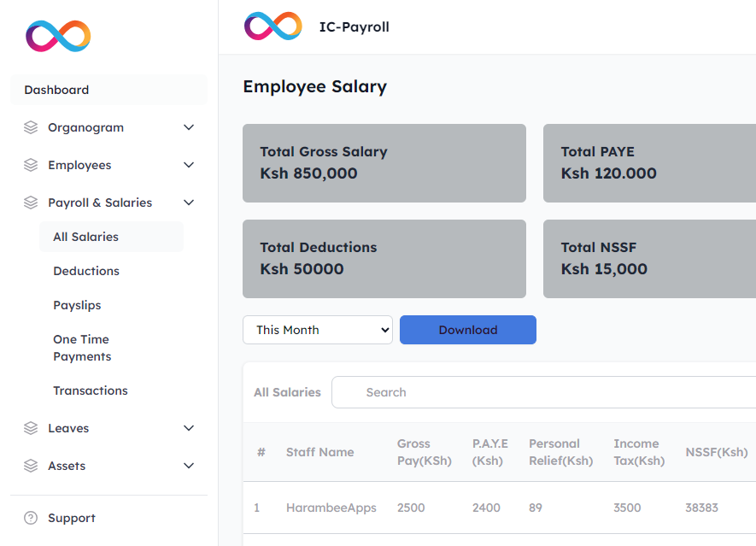This screenshot has height=546, width=756.
Task: Click the Assets layers icon
Action: click(x=31, y=466)
